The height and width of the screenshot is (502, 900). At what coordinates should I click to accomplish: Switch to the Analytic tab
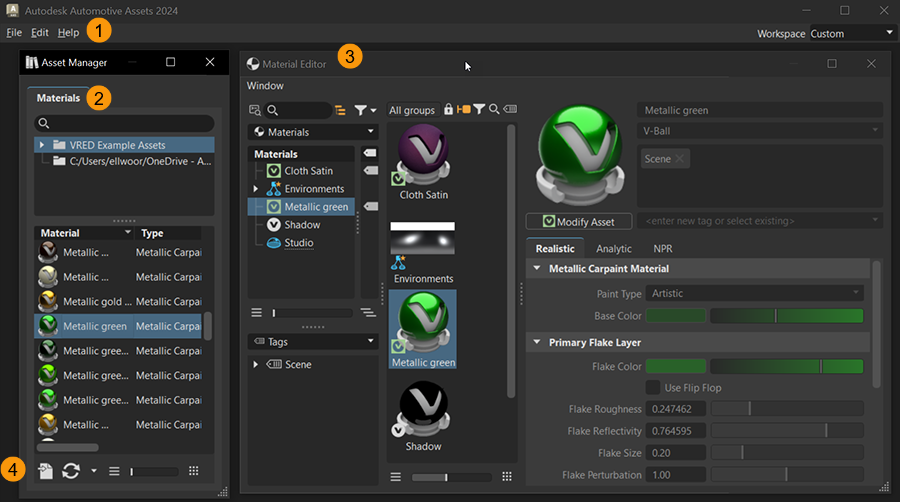click(614, 248)
